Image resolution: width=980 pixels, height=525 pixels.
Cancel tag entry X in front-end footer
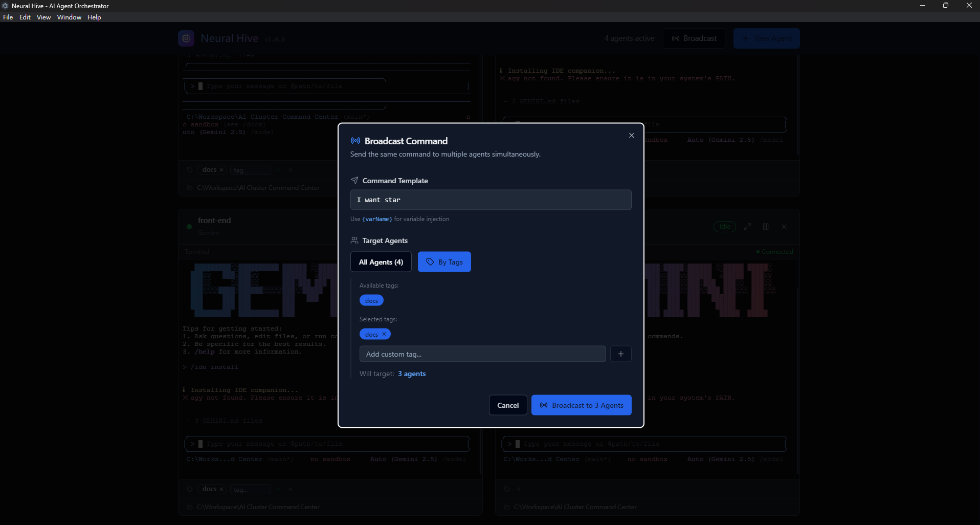coord(291,489)
